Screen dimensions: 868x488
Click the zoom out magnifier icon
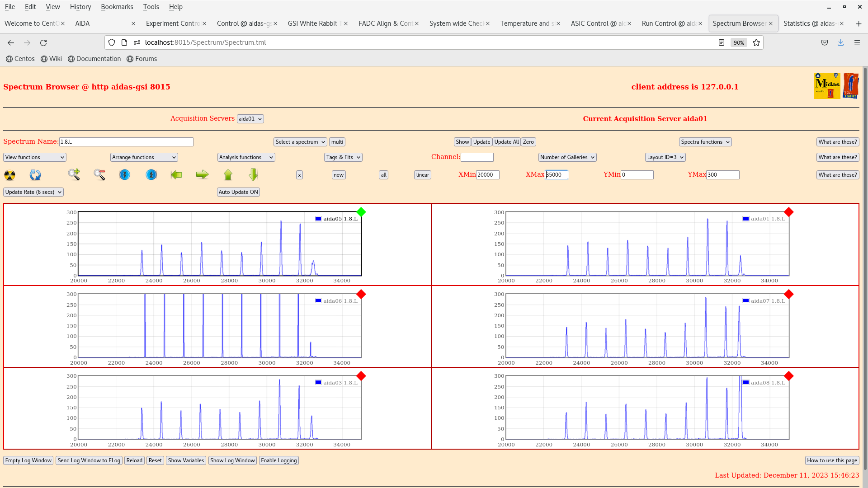(99, 175)
